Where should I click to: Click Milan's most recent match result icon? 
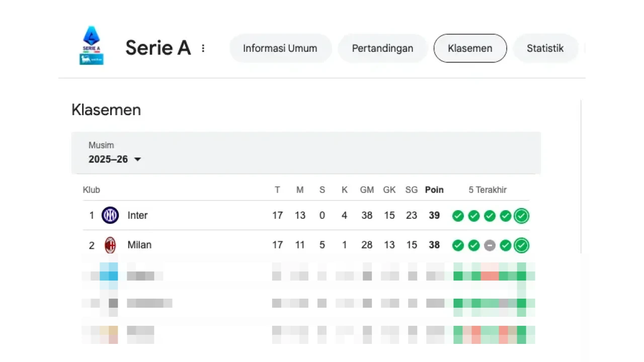coord(522,245)
